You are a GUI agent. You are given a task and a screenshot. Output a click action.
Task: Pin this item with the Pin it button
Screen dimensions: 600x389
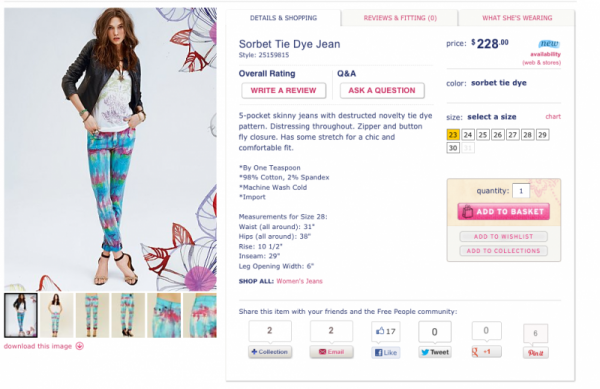(536, 353)
